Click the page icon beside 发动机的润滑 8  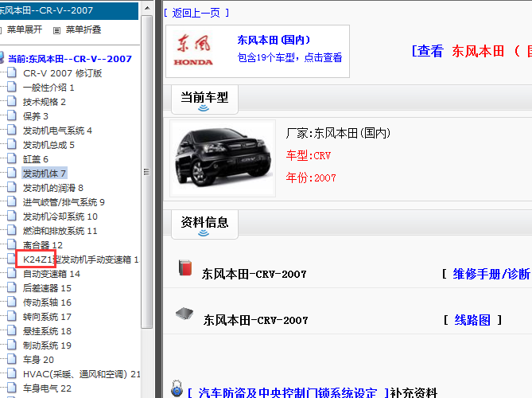12,187
